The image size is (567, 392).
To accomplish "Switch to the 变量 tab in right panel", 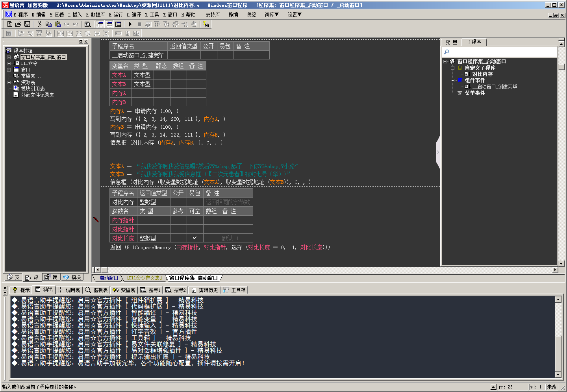I will coord(451,42).
